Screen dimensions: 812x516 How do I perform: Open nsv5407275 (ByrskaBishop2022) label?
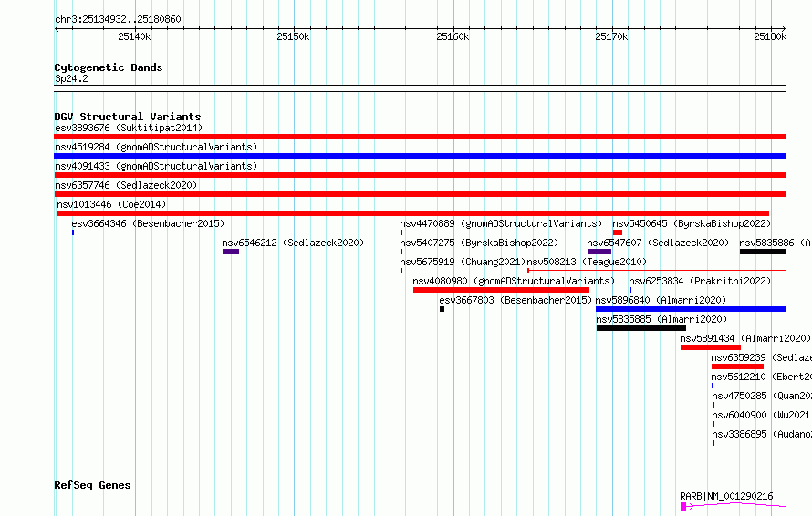pyautogui.click(x=479, y=243)
